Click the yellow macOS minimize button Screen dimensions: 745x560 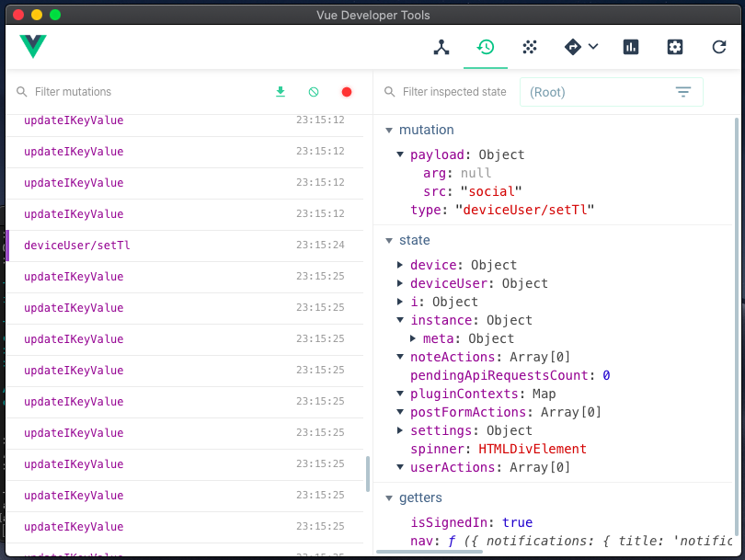coord(37,15)
